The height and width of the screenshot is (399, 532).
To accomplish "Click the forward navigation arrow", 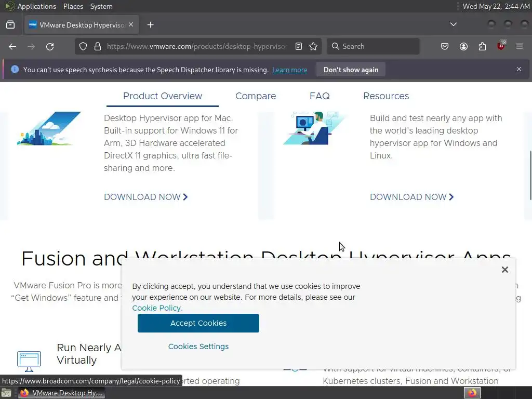I will (31, 46).
